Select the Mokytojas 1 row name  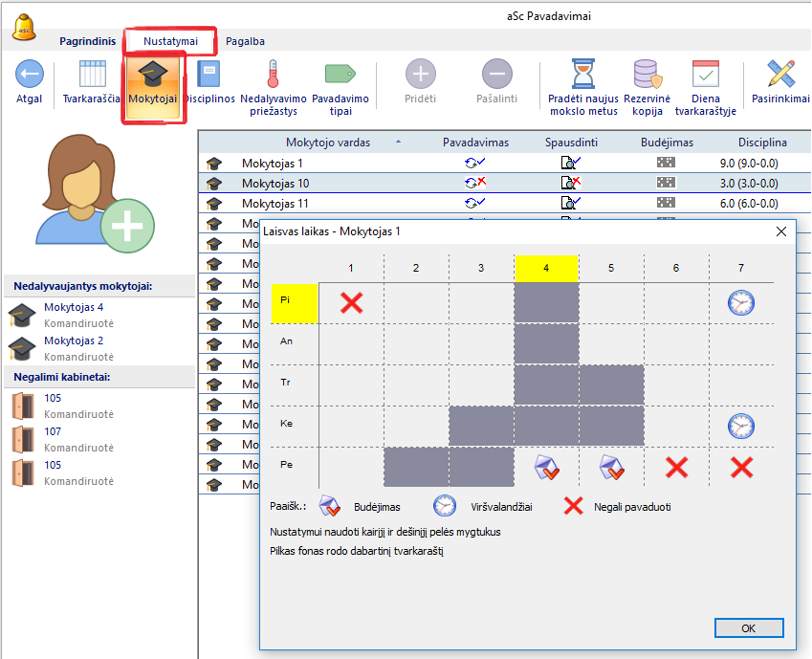point(272,164)
